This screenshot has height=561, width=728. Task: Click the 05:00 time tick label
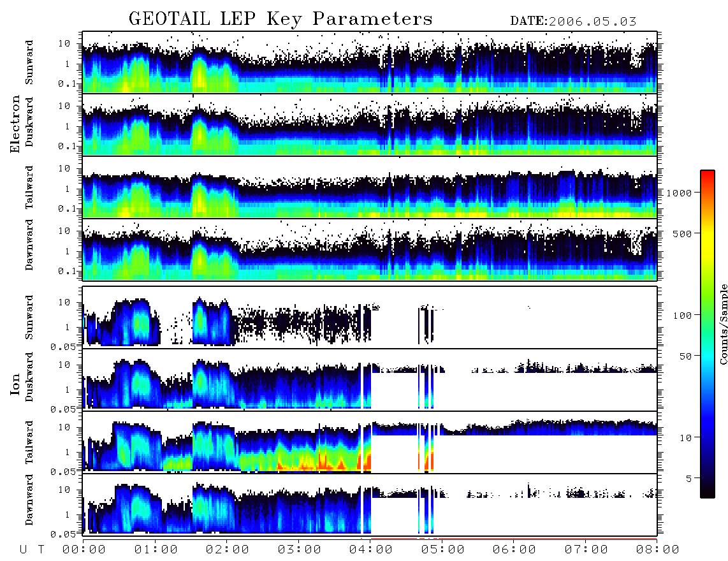[x=443, y=550]
